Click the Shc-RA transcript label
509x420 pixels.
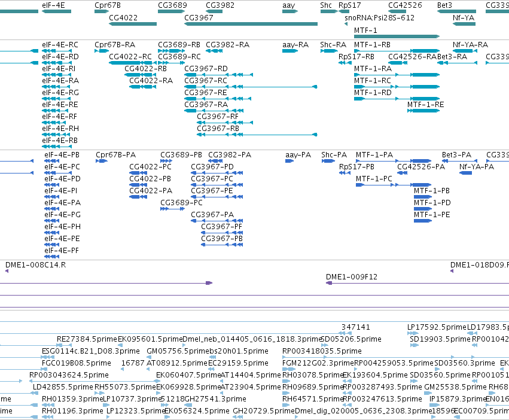(333, 44)
